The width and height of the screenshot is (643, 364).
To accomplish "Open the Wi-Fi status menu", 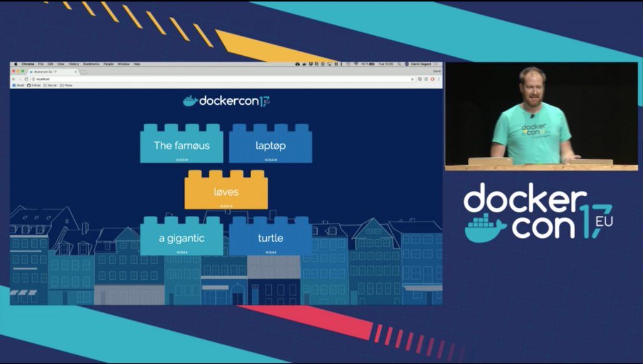I will coord(356,64).
